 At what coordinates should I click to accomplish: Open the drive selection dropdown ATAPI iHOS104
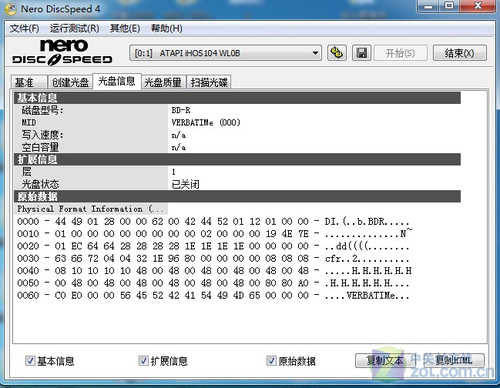pos(225,53)
